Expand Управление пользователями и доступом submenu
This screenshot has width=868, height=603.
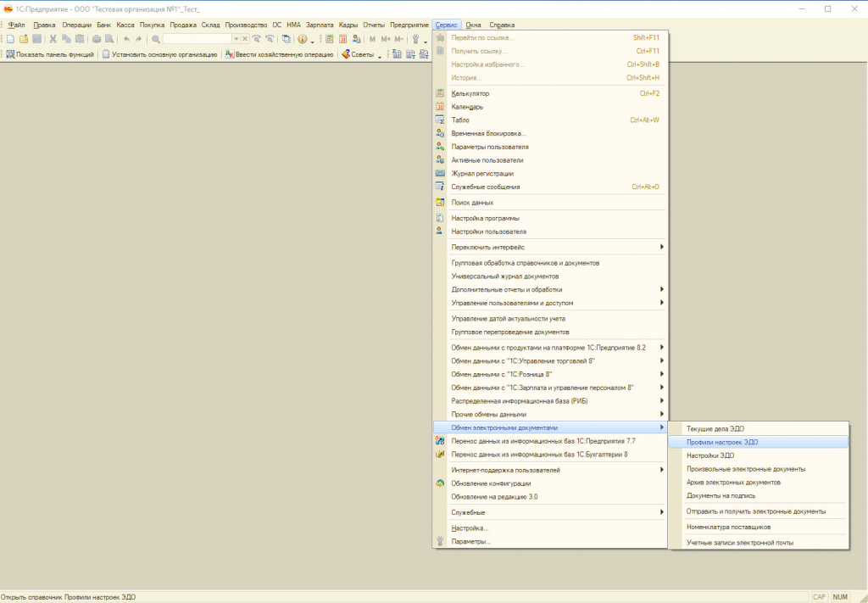550,303
